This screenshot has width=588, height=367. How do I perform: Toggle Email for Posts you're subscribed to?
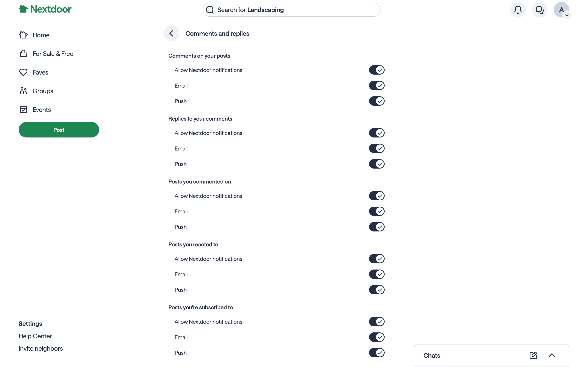pos(377,337)
